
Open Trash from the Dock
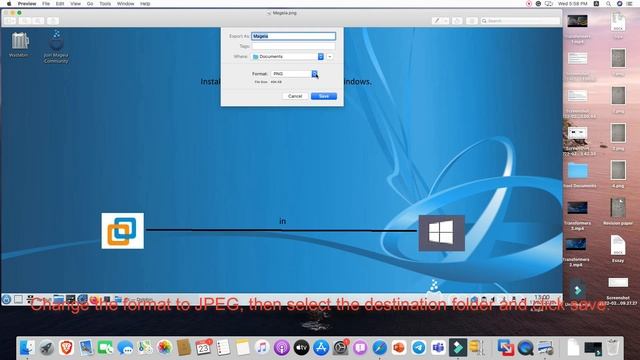pos(612,348)
